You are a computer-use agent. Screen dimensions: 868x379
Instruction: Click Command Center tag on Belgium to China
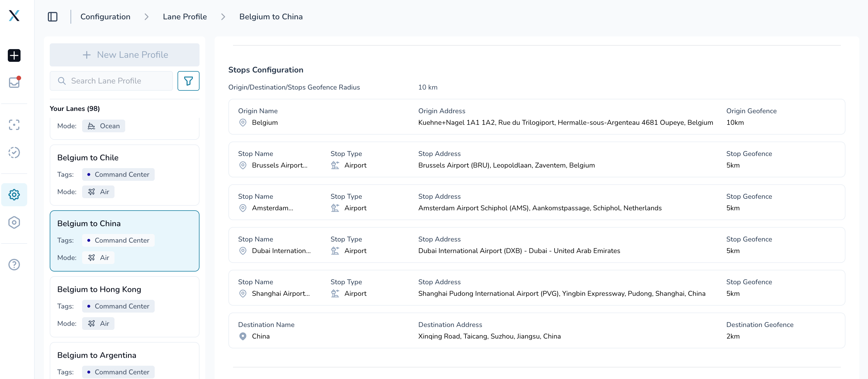(118, 240)
